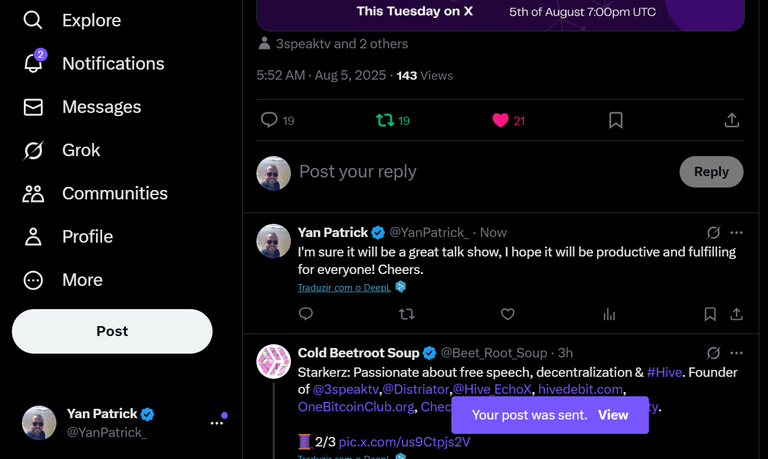768x459 pixels.
Task: Go to Messages in the sidebar
Action: 82,107
